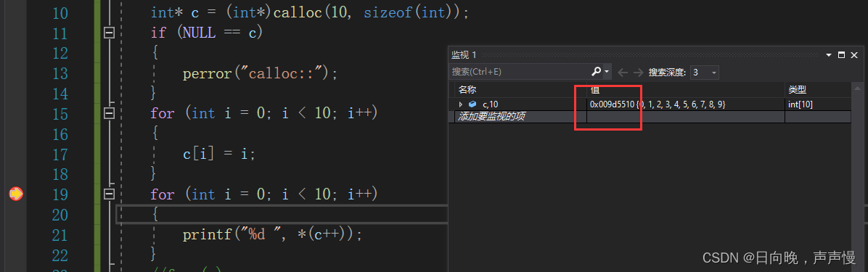Click the back arrow in the watch window's search bar
Image resolution: width=868 pixels, height=272 pixels.
[x=622, y=73]
